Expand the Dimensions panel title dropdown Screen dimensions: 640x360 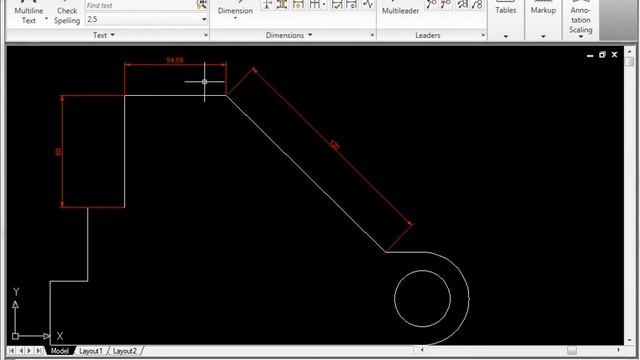click(310, 35)
